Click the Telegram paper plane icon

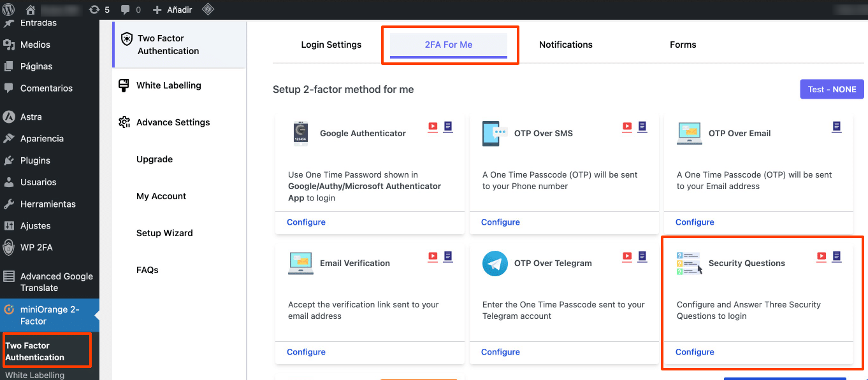pos(495,264)
